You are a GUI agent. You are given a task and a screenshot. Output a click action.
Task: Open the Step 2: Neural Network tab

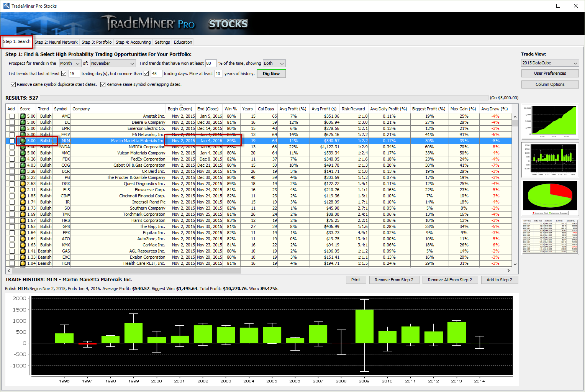(x=56, y=42)
